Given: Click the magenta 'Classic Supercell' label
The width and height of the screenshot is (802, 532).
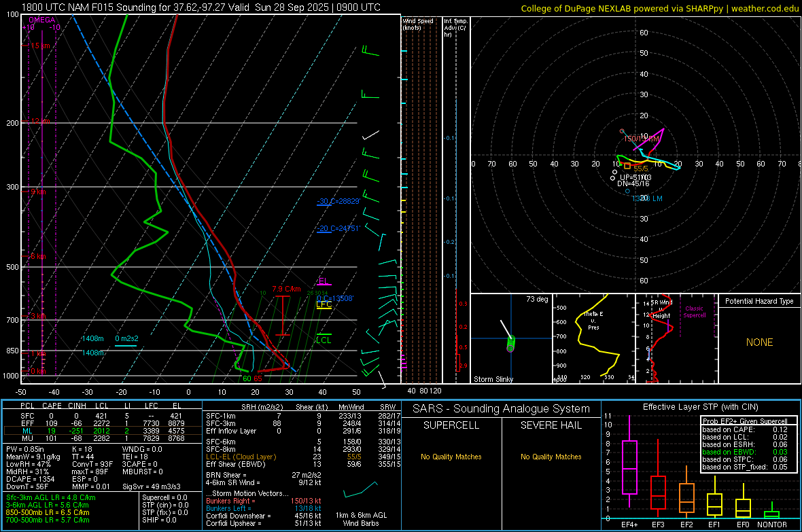Looking at the screenshot, I should tap(694, 312).
